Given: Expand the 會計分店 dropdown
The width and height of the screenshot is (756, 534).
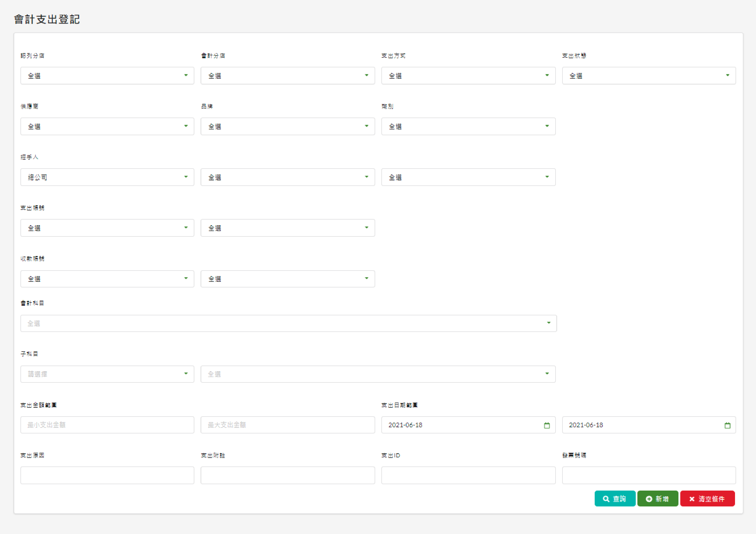Looking at the screenshot, I should point(288,76).
